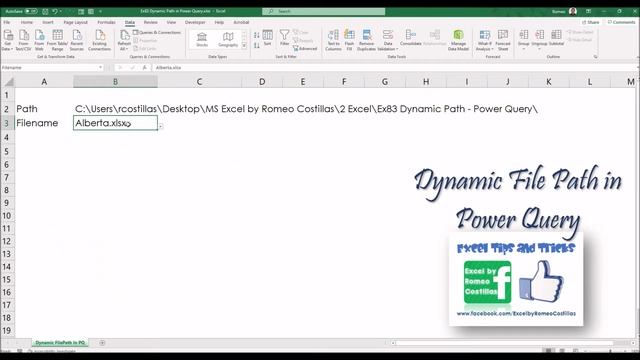The image size is (640, 360).
Task: Click the Insert Function fx icon
Action: [x=144, y=67]
